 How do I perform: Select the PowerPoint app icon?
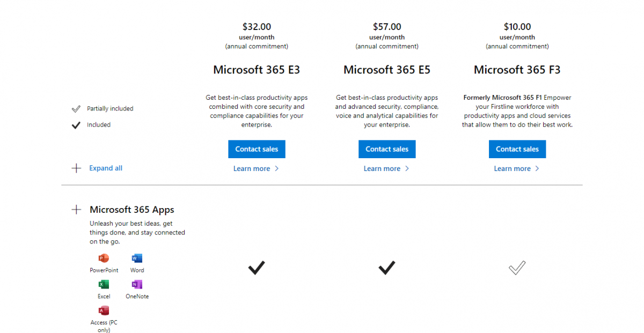click(104, 257)
